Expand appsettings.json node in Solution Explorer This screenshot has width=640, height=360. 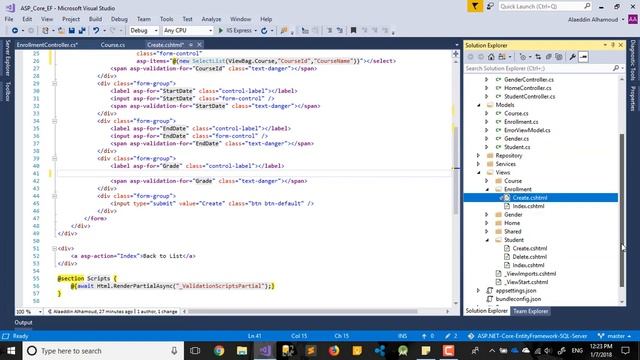point(478,291)
